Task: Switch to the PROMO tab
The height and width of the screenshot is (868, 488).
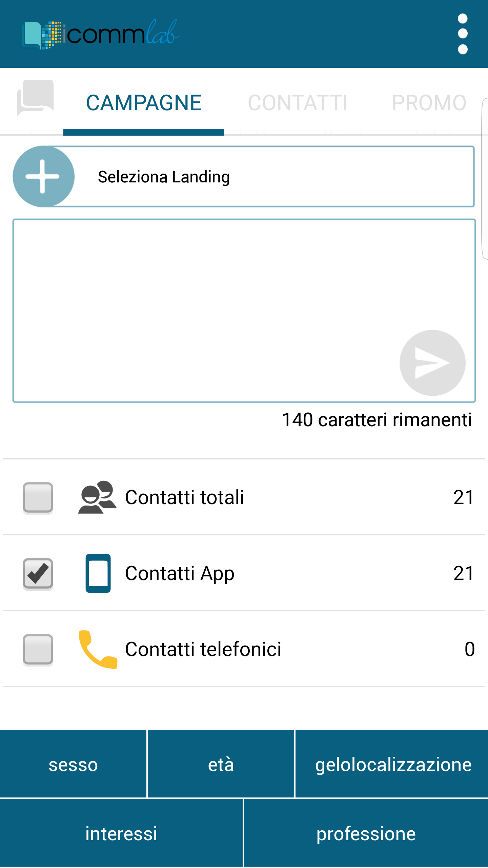Action: click(429, 103)
